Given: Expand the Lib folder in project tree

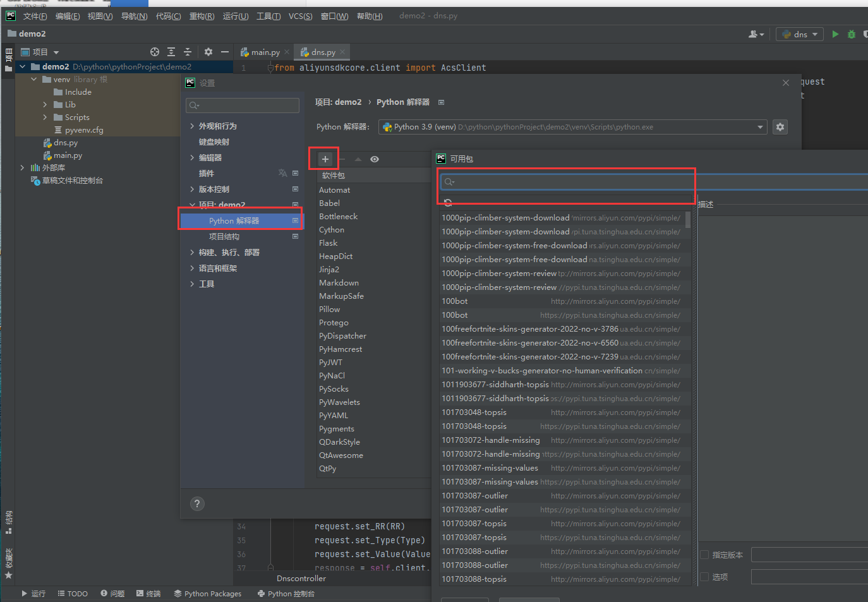Looking at the screenshot, I should click(45, 105).
